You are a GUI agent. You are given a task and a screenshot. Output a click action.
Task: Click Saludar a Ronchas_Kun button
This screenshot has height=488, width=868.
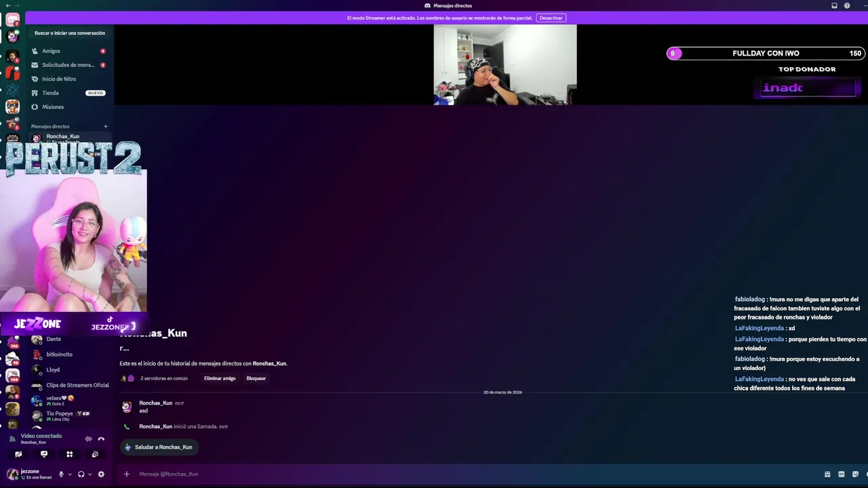coord(159,447)
